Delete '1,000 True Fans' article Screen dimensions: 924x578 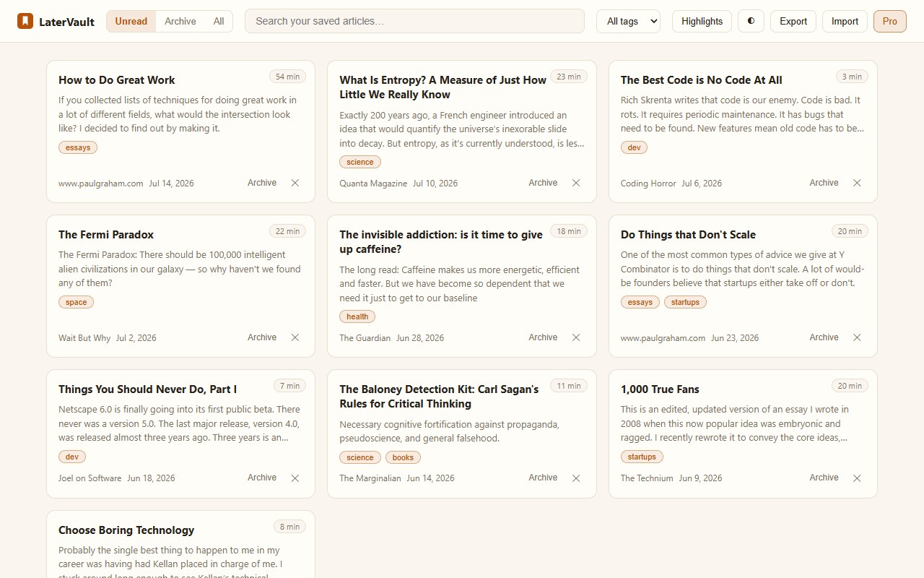click(857, 478)
